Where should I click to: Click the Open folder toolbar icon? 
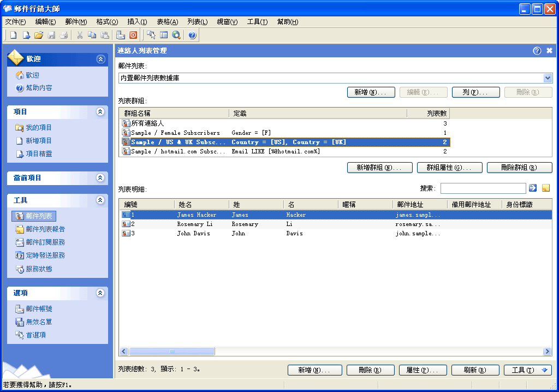point(38,35)
